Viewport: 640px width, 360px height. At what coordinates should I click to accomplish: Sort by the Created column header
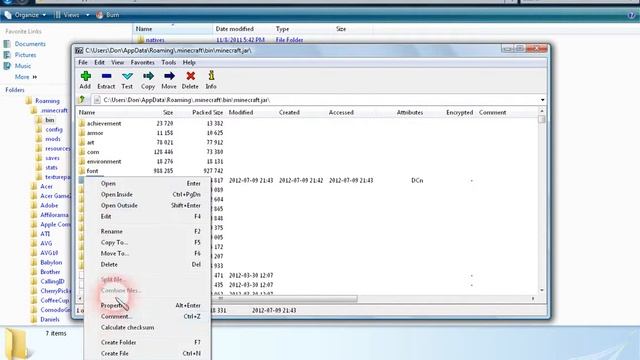289,112
